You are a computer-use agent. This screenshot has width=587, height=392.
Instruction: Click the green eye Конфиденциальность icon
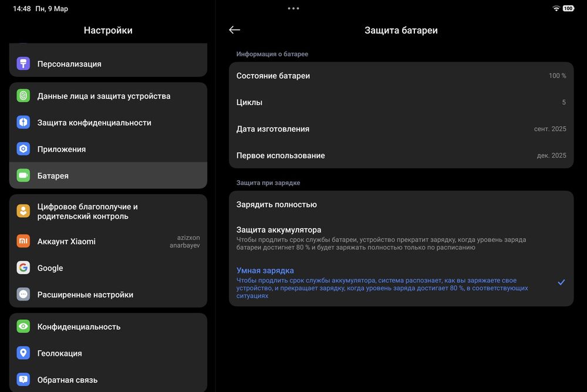point(23,326)
